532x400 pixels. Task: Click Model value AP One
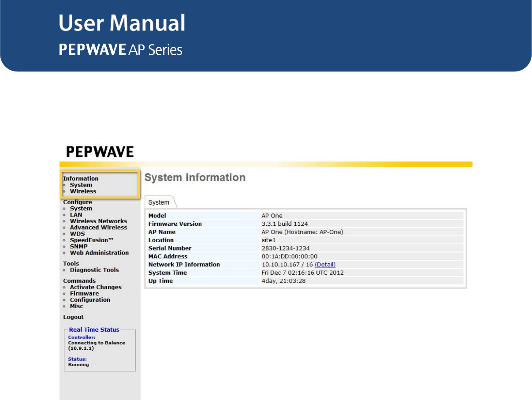tap(272, 216)
